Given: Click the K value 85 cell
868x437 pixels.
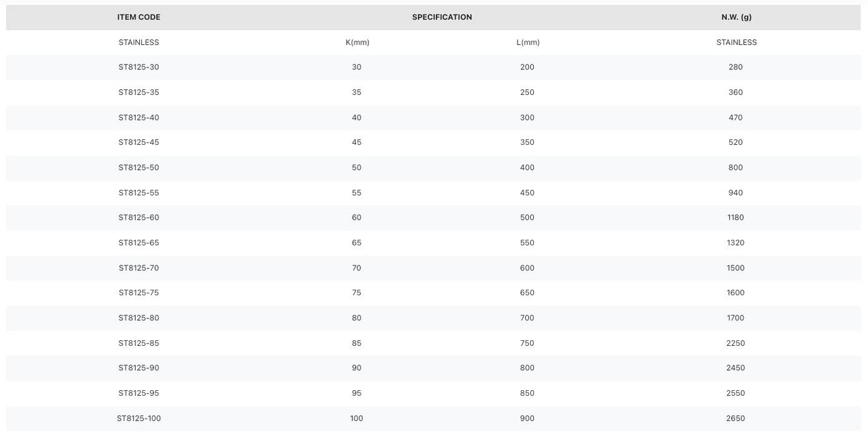Looking at the screenshot, I should coord(357,343).
